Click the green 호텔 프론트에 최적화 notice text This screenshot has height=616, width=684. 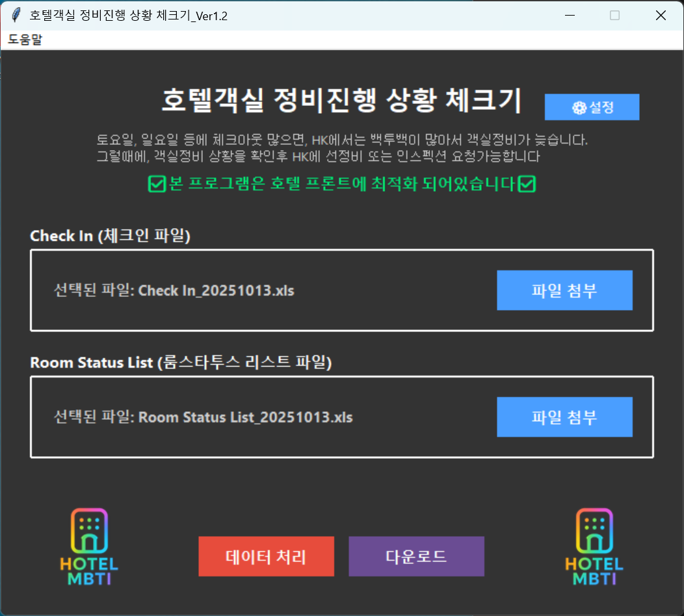tap(342, 185)
